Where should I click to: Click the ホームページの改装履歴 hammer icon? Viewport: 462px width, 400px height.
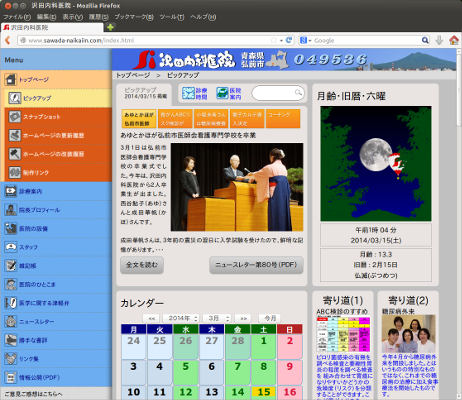pyautogui.click(x=15, y=154)
